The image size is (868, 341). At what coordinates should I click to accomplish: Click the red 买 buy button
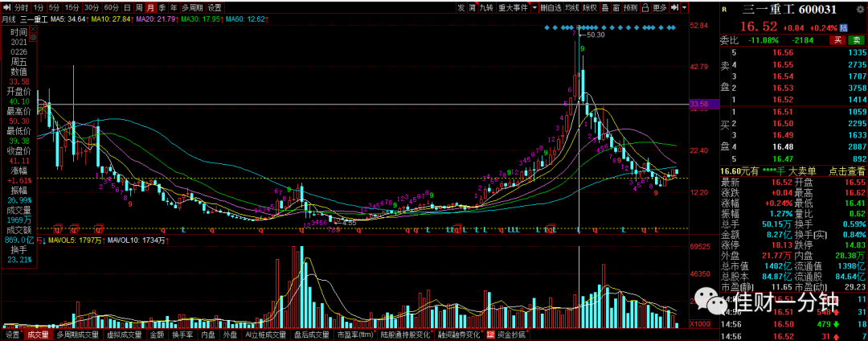point(838,40)
